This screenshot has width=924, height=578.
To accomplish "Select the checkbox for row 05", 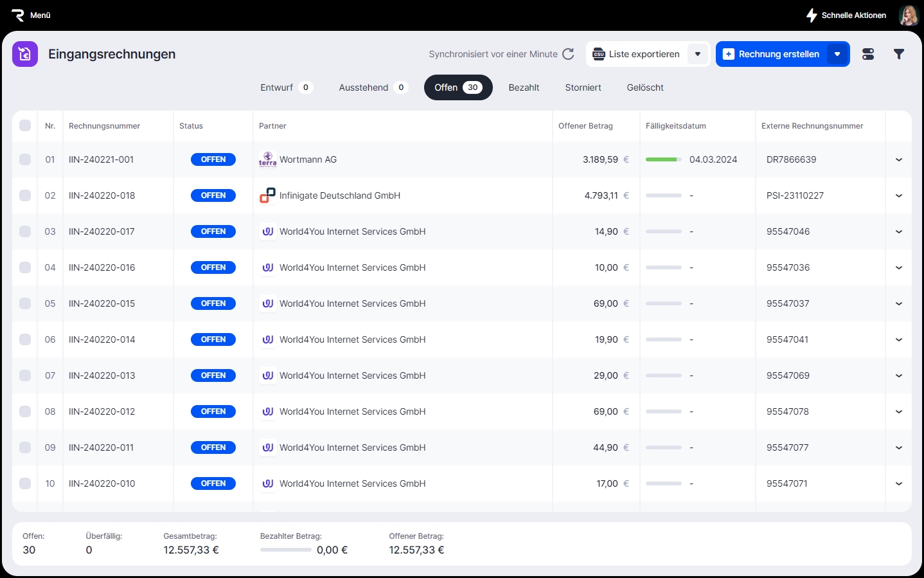I will click(x=25, y=303).
